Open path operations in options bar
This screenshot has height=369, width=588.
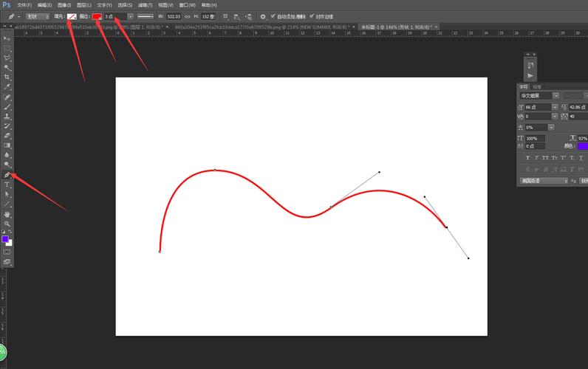(226, 16)
